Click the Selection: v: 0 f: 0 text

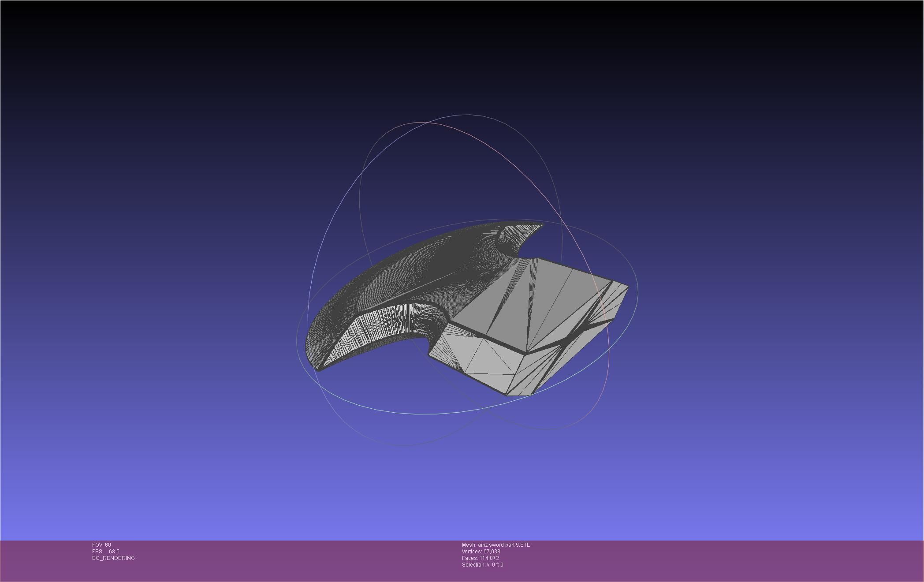pos(482,565)
